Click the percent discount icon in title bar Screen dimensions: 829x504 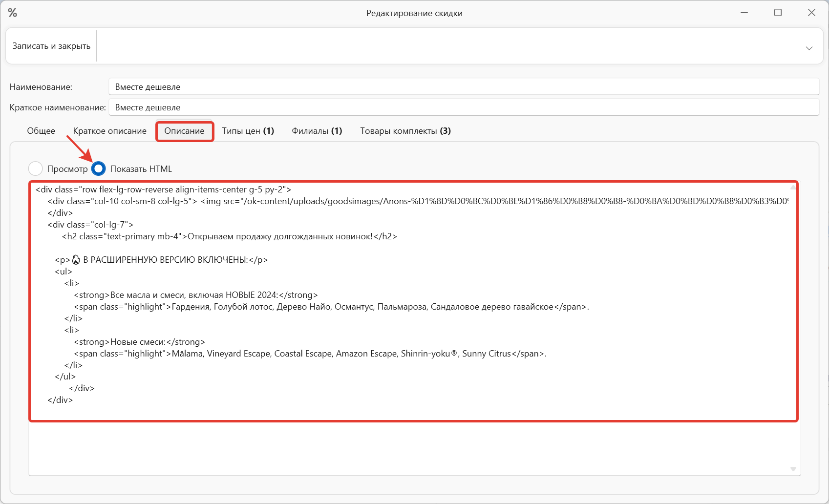(13, 13)
